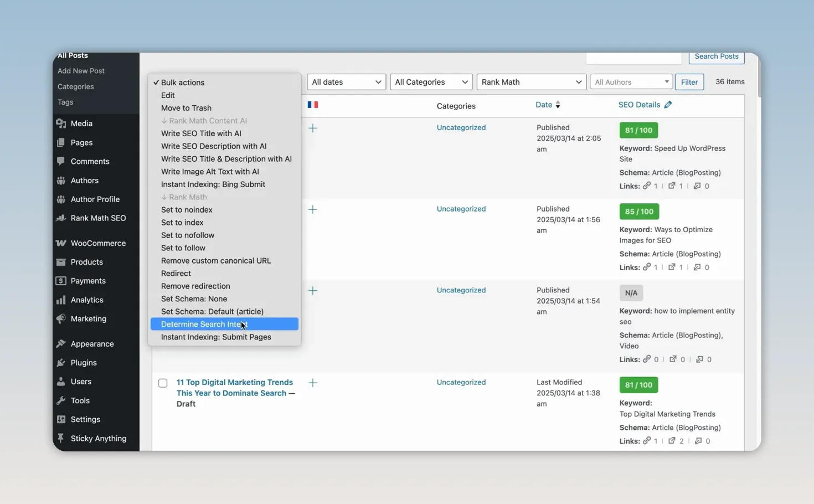Choose Remove redirection bulk action
The image size is (814, 504).
click(224, 286)
